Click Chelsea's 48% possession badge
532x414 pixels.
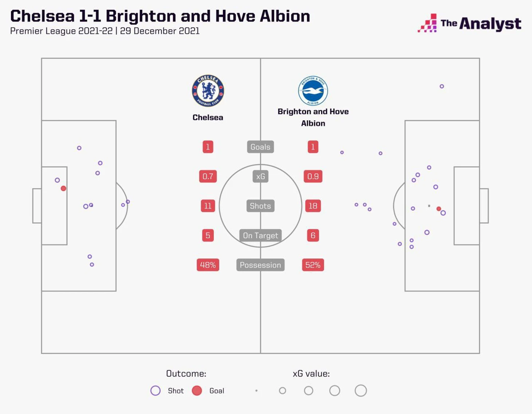208,265
